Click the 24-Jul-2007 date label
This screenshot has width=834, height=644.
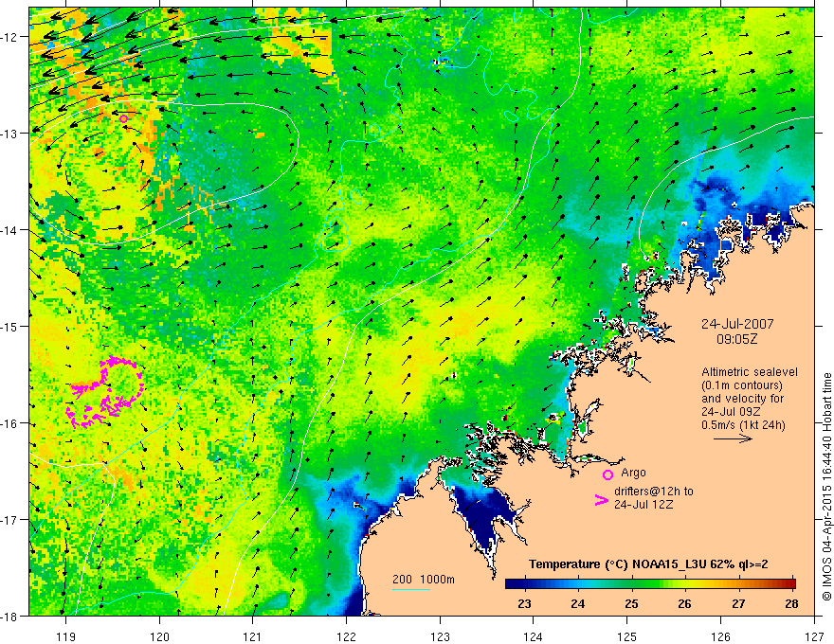[737, 324]
